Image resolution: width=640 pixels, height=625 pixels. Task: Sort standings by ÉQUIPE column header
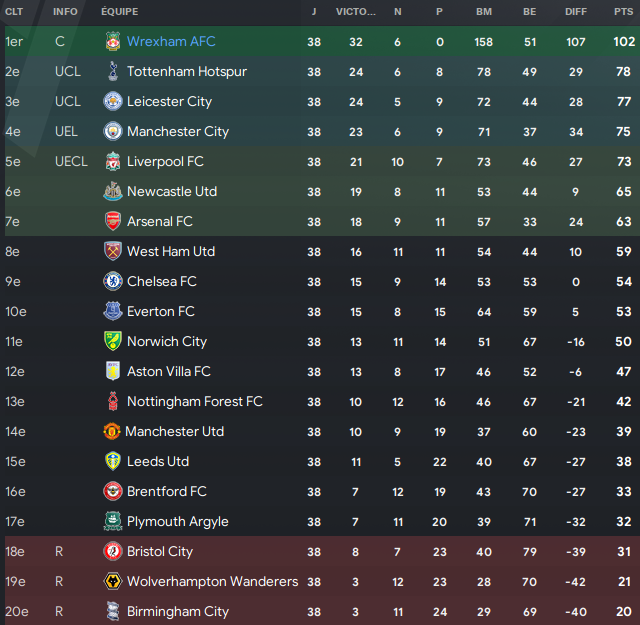click(x=120, y=12)
